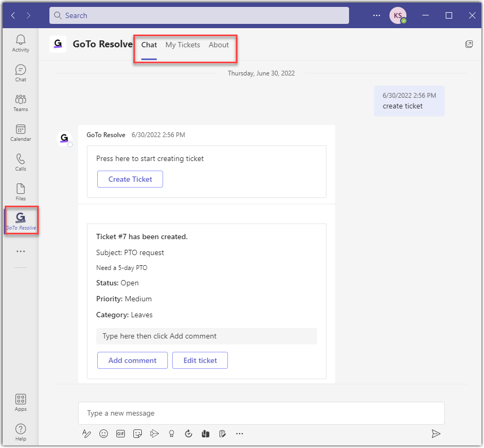Open the message Format options

coord(87,434)
